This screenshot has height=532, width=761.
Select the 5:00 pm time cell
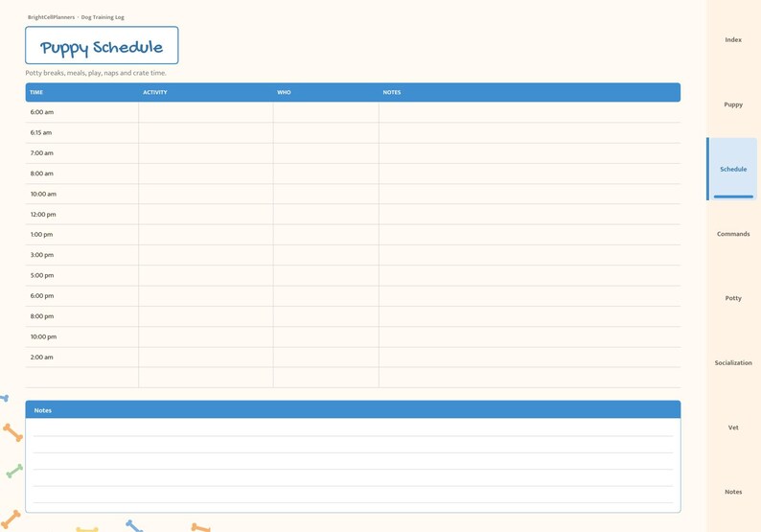pyautogui.click(x=82, y=275)
